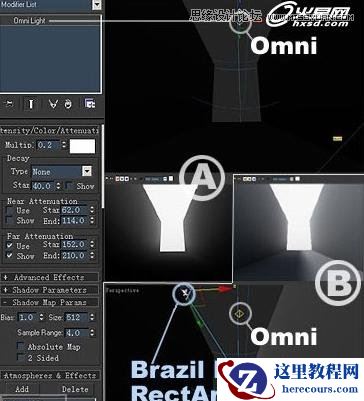The width and height of the screenshot is (364, 401).
Task: Click the Decay Start spinner
Action: [x=59, y=186]
